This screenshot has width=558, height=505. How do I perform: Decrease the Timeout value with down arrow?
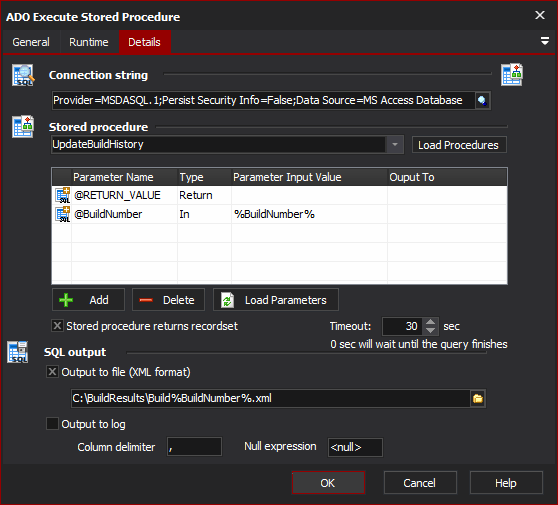[x=430, y=331]
